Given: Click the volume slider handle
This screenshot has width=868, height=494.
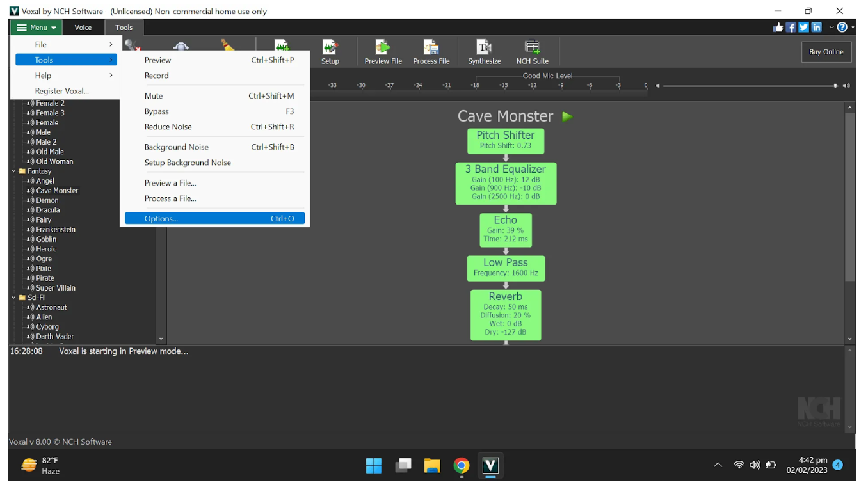Looking at the screenshot, I should click(835, 86).
